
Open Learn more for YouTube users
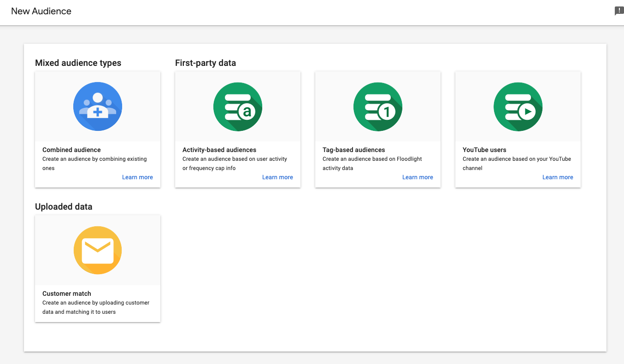tap(558, 177)
